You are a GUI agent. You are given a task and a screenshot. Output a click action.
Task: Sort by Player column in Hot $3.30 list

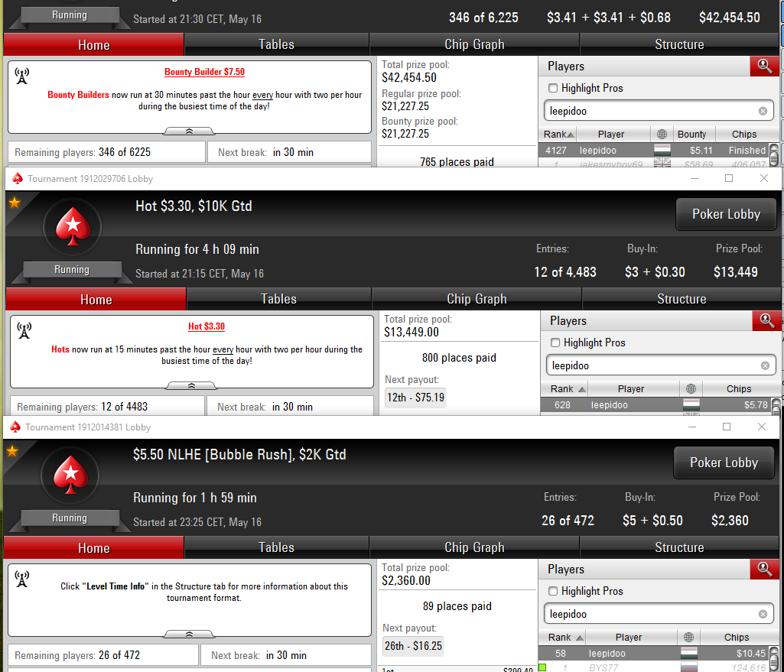[631, 388]
